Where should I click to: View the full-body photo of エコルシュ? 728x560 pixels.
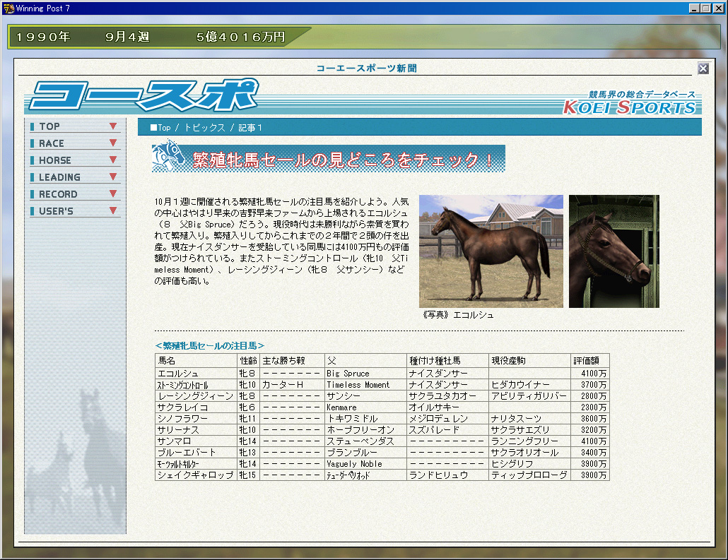pyautogui.click(x=491, y=251)
